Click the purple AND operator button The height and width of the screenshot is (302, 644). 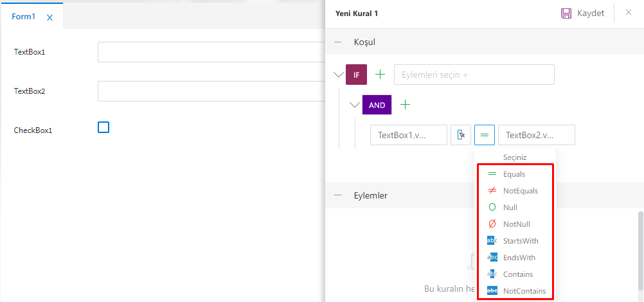coord(377,105)
